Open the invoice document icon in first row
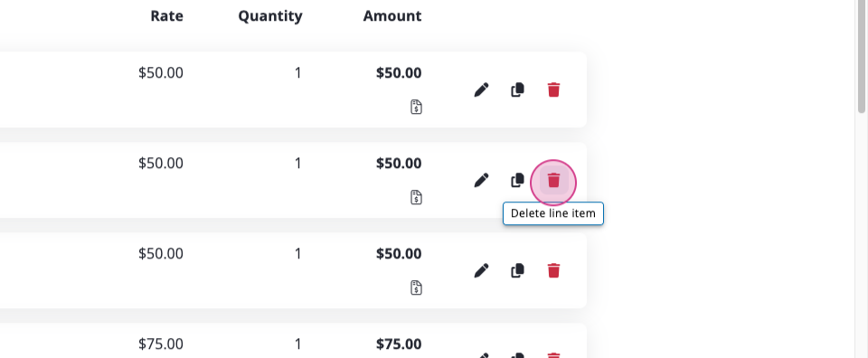This screenshot has width=868, height=358. click(416, 107)
